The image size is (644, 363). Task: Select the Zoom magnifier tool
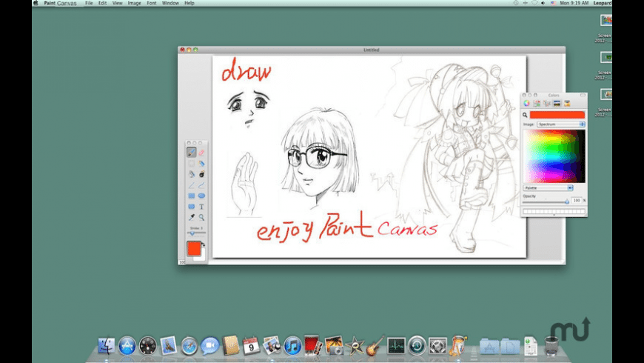tap(201, 217)
